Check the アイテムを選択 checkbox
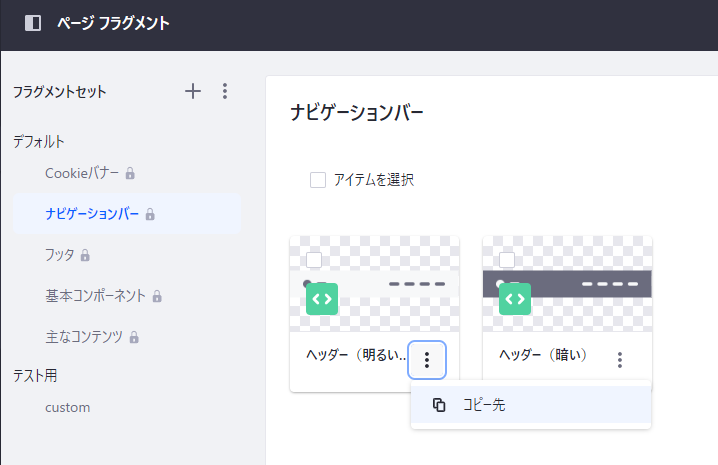The image size is (718, 465). 318,180
